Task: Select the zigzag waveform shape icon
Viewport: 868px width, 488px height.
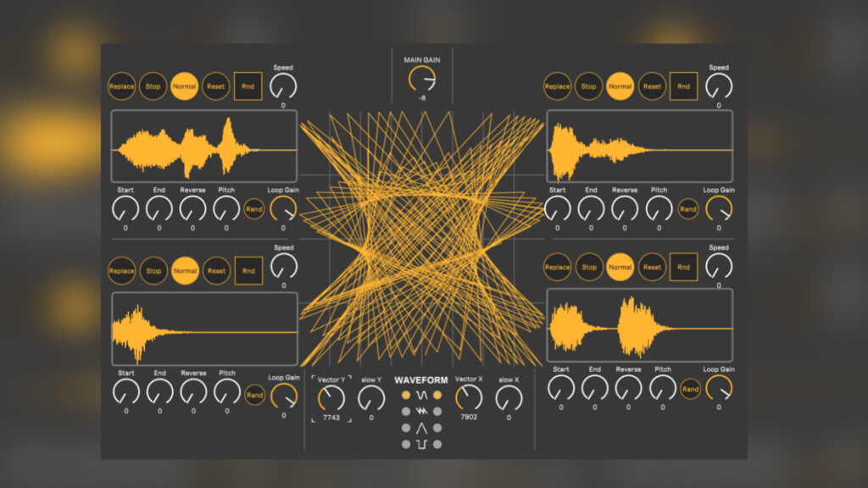Action: click(422, 394)
